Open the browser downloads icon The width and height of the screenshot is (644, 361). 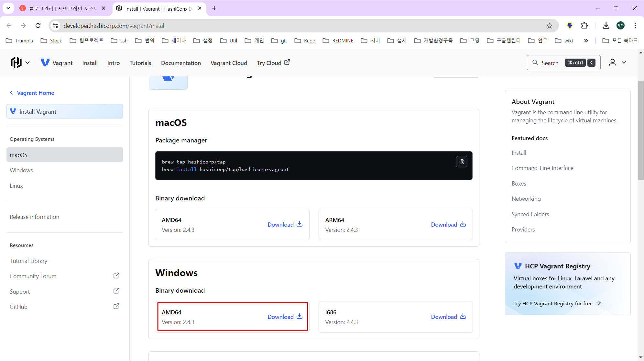point(606,26)
